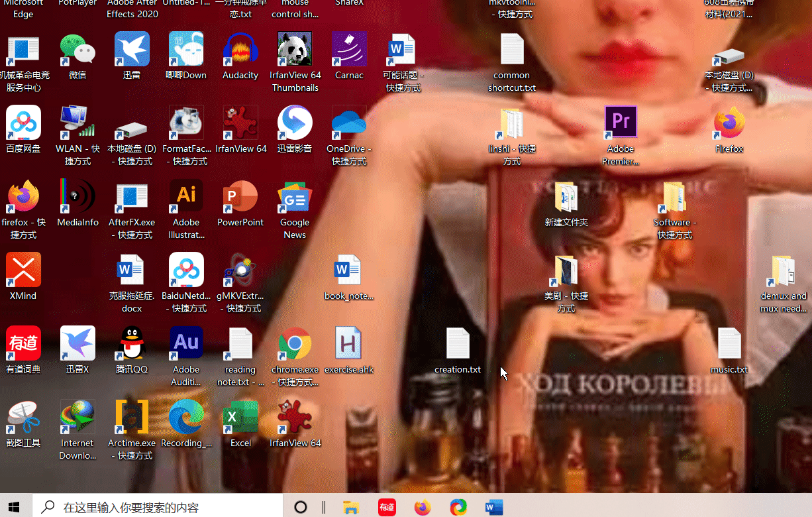The width and height of the screenshot is (812, 517).
Task: Open the Windows Start menu
Action: [14, 508]
